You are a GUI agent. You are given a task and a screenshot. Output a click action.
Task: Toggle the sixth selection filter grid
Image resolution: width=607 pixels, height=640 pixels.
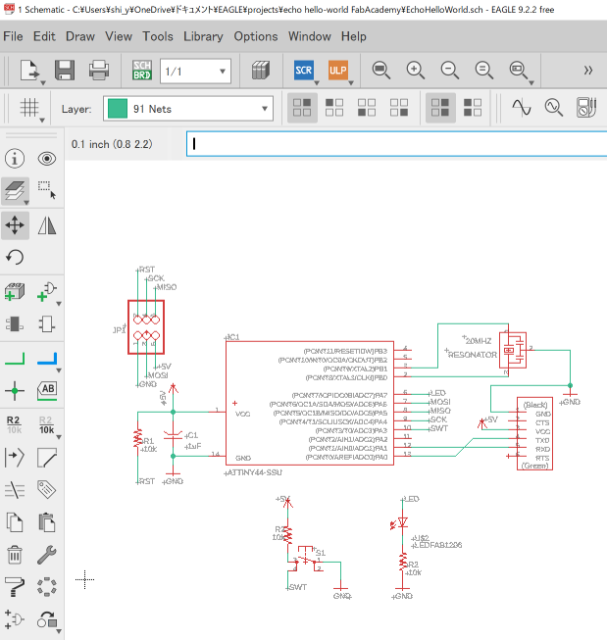point(473,108)
